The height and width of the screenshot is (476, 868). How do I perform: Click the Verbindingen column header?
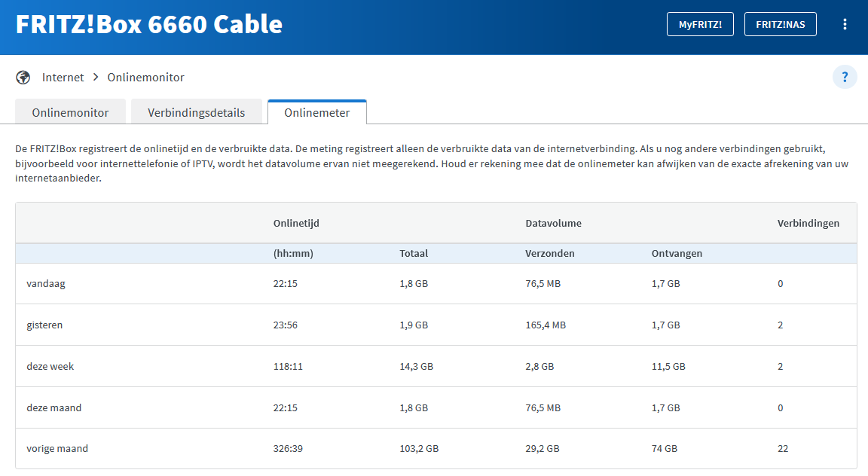click(x=808, y=224)
